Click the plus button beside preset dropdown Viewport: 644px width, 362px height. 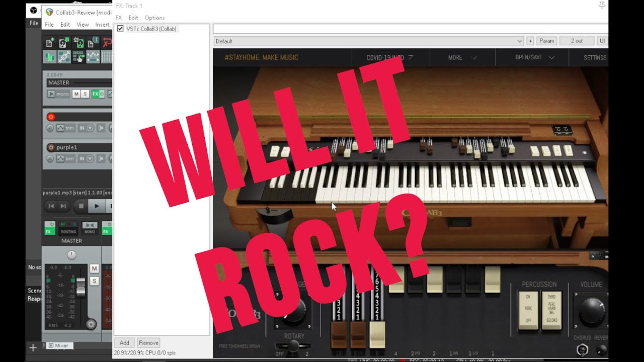click(530, 41)
